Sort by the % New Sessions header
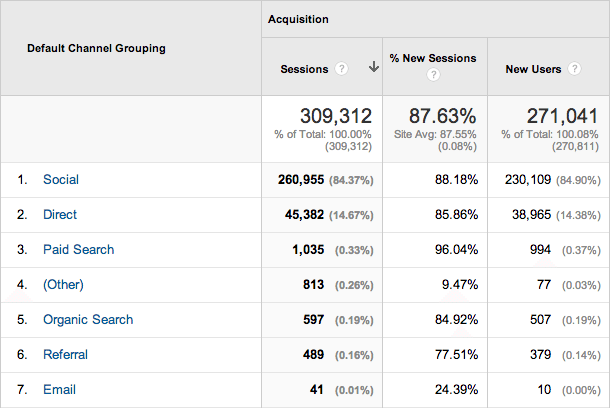The height and width of the screenshot is (409, 610). pyautogui.click(x=434, y=59)
